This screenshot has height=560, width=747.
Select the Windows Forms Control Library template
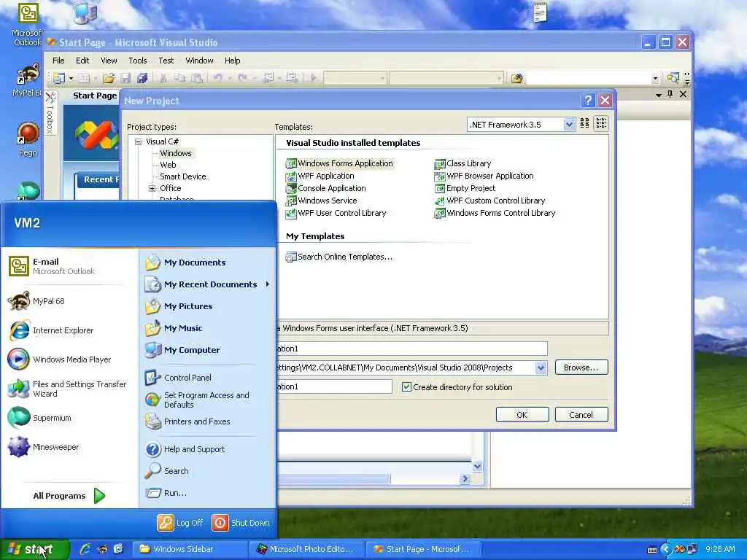tap(495, 213)
